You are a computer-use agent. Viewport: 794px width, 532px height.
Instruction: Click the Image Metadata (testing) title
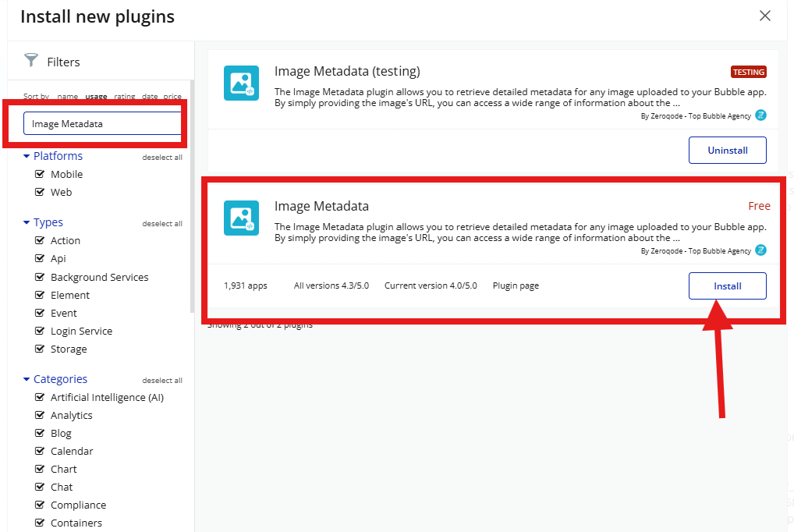[x=347, y=72]
